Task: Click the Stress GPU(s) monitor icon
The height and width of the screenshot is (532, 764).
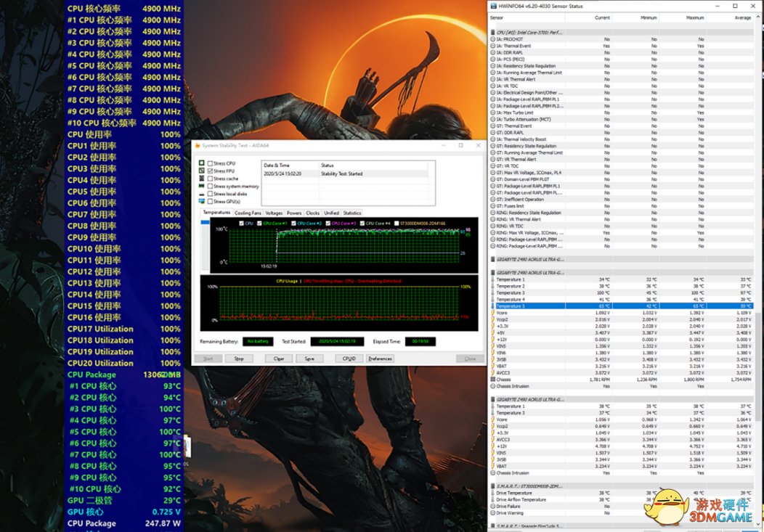Action: 202,201
